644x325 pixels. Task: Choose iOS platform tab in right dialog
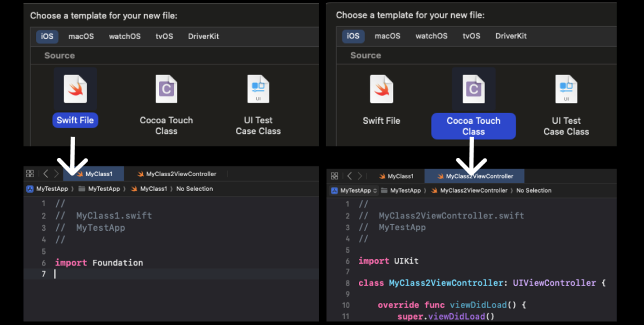click(x=353, y=36)
